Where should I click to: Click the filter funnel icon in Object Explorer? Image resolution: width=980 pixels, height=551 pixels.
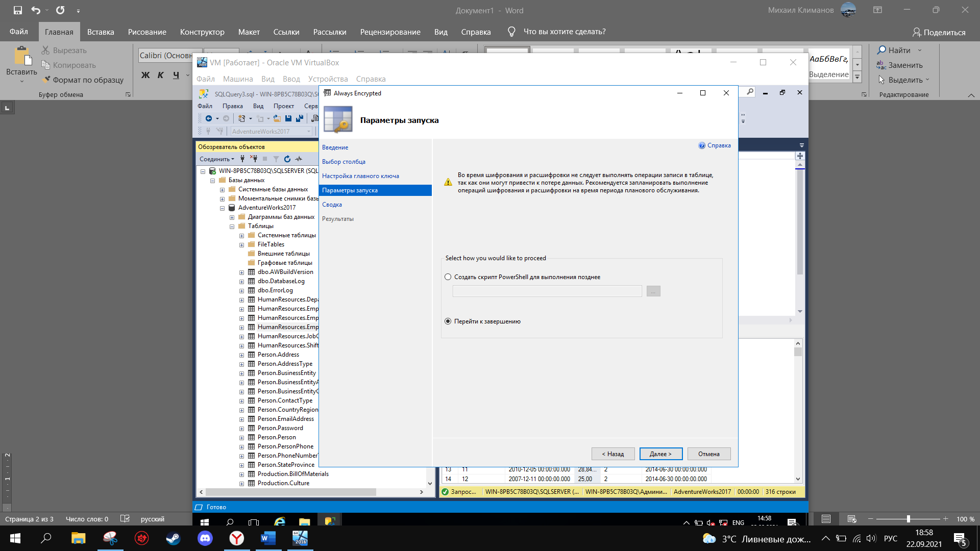click(x=276, y=159)
